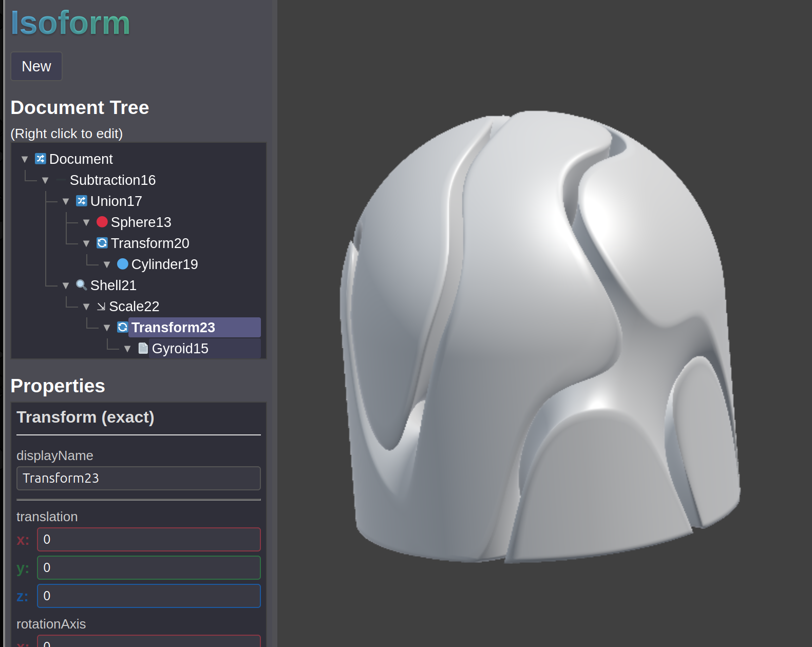Focus the translation x input field
Viewport: 812px width, 647px height.
[148, 539]
